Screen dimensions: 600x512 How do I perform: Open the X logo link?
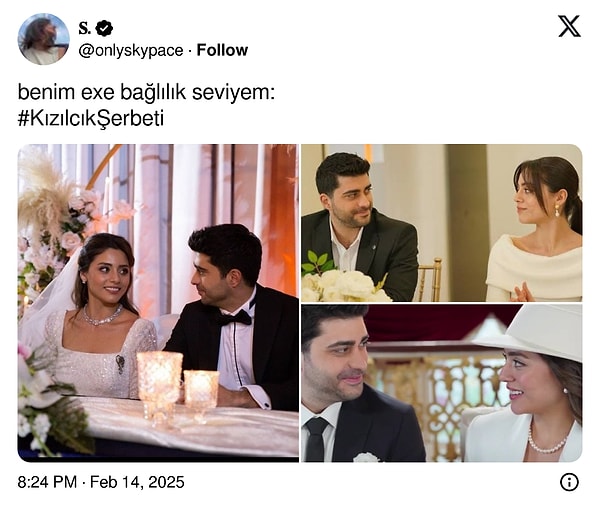tap(569, 26)
